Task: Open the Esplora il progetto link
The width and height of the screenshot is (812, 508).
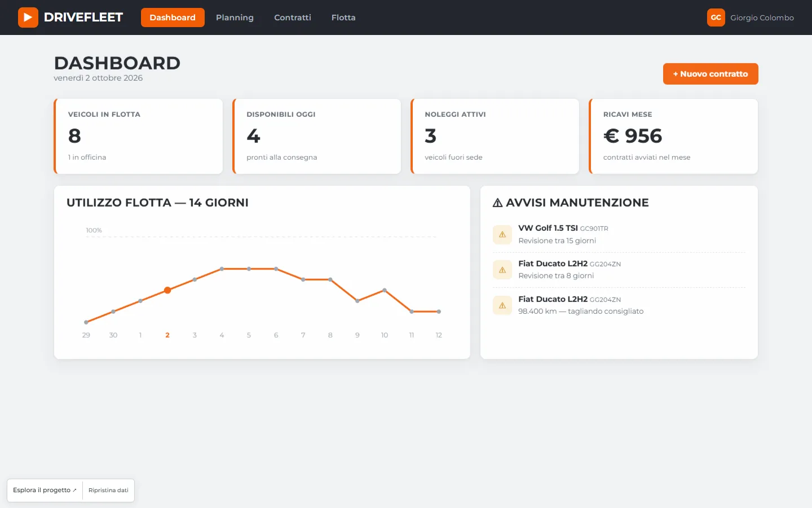Action: pos(45,491)
